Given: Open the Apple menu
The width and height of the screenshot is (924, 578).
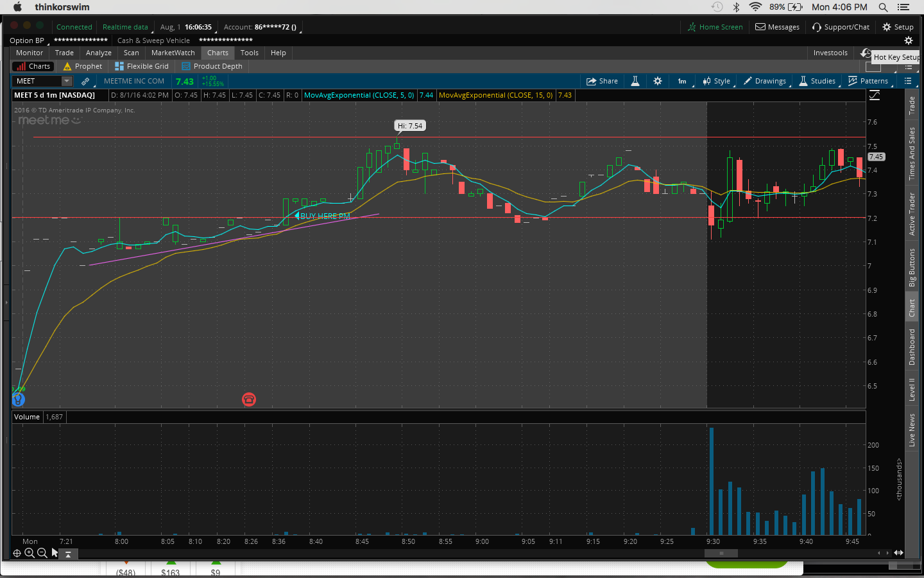Looking at the screenshot, I should coord(17,7).
